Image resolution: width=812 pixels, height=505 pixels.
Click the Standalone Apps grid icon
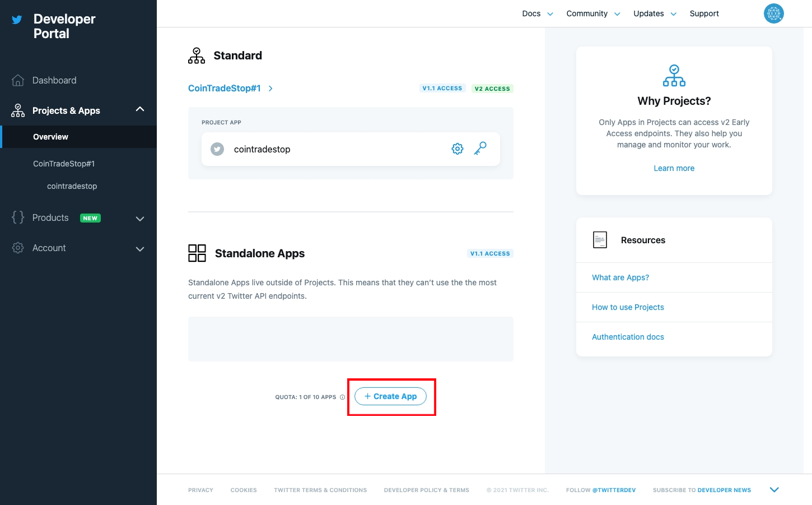197,253
